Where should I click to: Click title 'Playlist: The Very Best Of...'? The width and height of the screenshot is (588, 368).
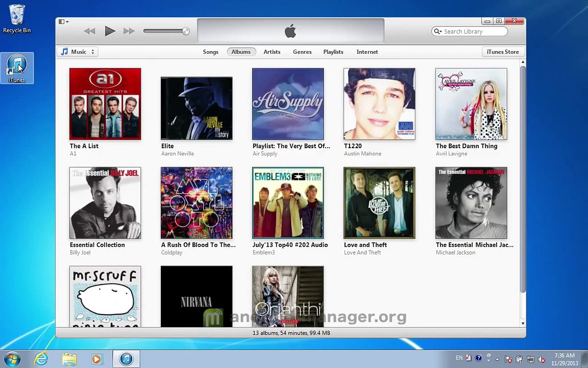[x=291, y=146]
